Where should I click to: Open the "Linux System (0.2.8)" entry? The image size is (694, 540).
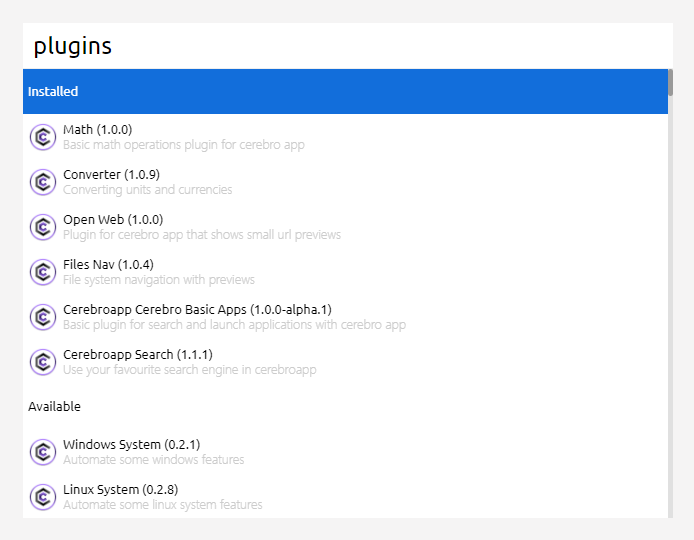[x=345, y=497]
